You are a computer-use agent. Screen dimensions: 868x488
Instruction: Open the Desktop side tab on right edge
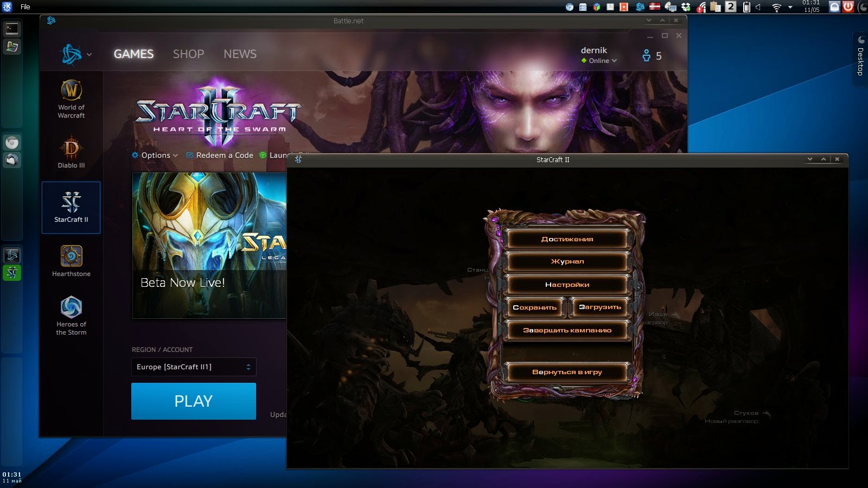click(860, 59)
